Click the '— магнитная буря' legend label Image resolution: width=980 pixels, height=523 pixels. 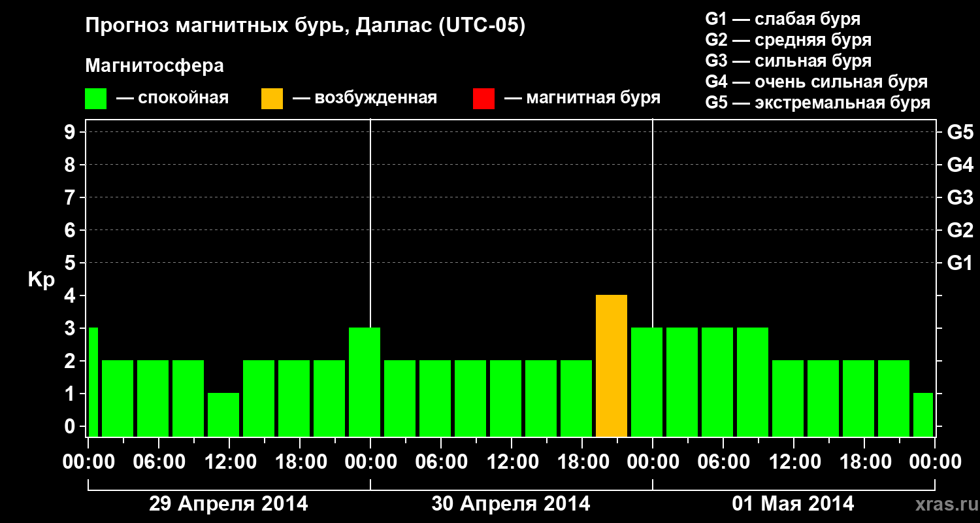pyautogui.click(x=582, y=99)
